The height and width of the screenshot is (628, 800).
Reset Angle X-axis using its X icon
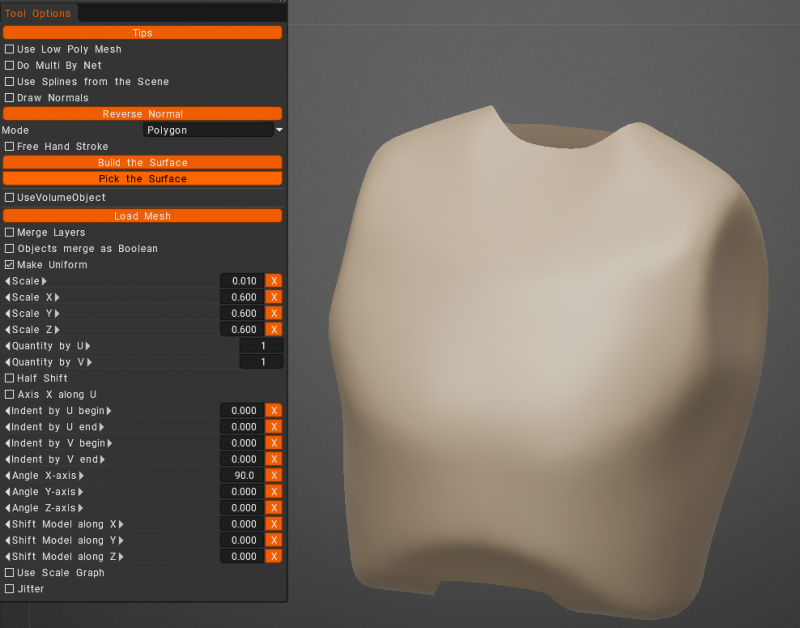pos(273,475)
